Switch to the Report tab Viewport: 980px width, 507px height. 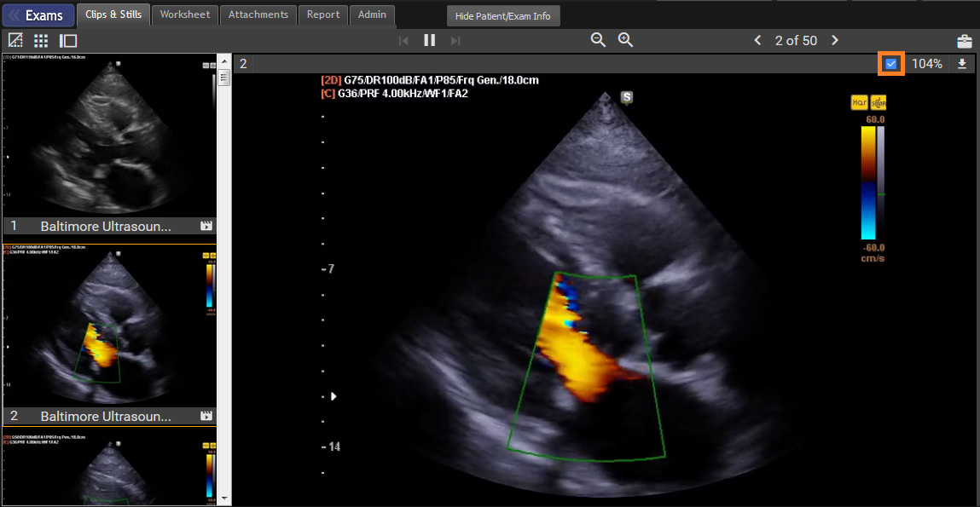click(323, 14)
